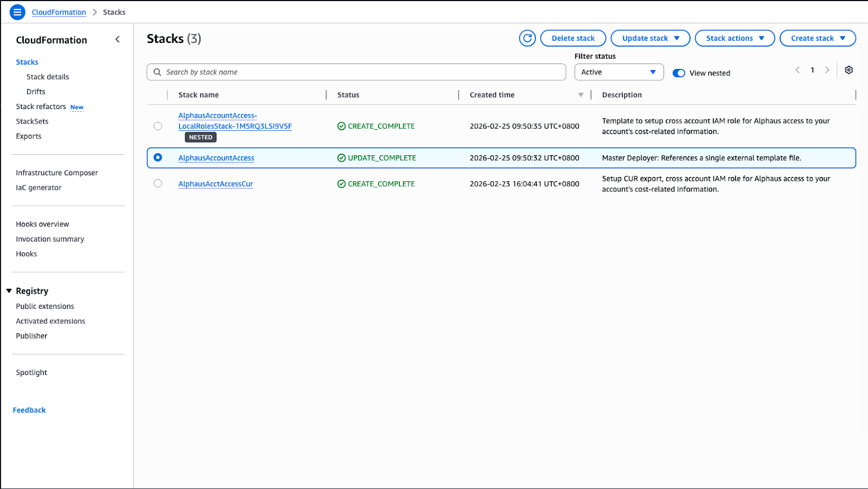This screenshot has width=868, height=489.
Task: Click the Stacks (3) page heading
Action: (174, 39)
